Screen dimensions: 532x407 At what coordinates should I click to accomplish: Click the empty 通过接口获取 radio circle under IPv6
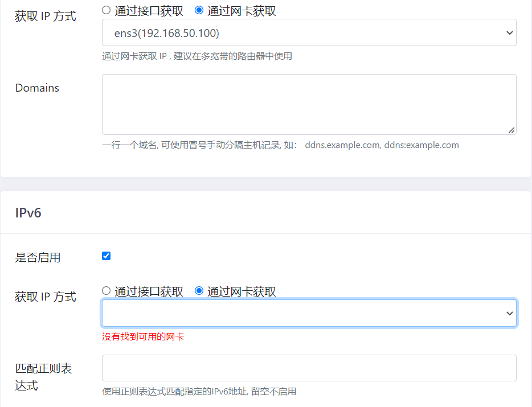click(x=106, y=290)
